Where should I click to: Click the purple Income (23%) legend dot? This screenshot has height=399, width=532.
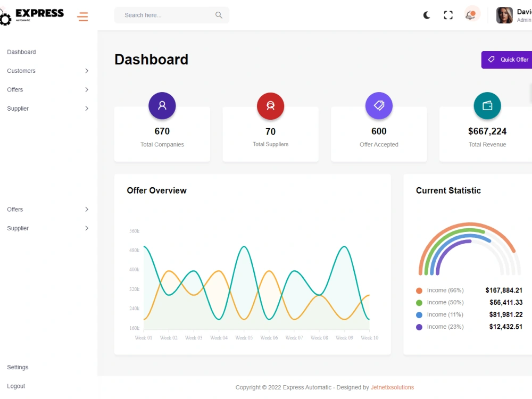419,327
